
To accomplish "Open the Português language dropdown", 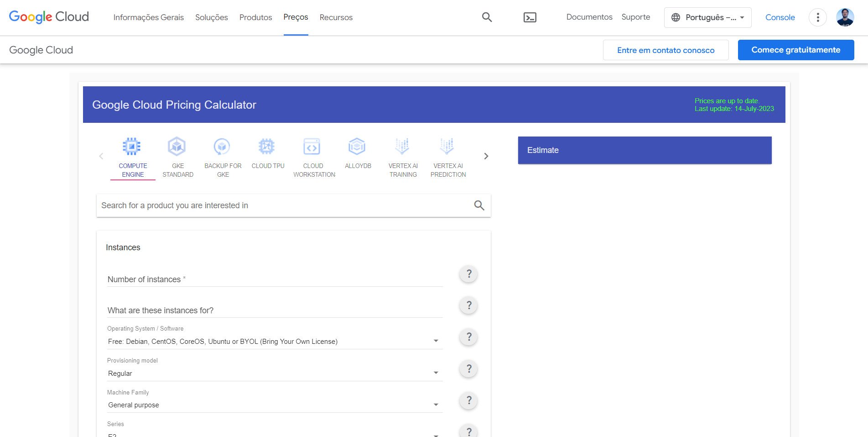I will (x=707, y=17).
